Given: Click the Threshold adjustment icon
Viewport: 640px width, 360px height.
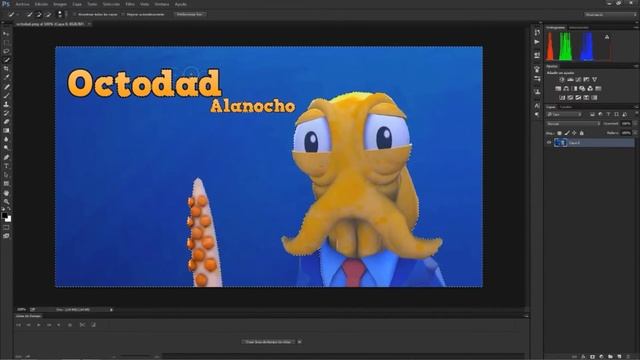Looking at the screenshot, I should click(x=578, y=98).
